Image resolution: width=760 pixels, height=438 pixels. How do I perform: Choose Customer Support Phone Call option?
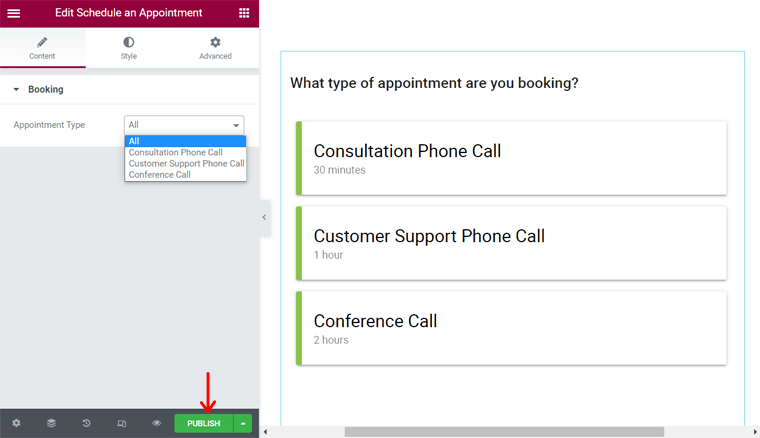(185, 163)
